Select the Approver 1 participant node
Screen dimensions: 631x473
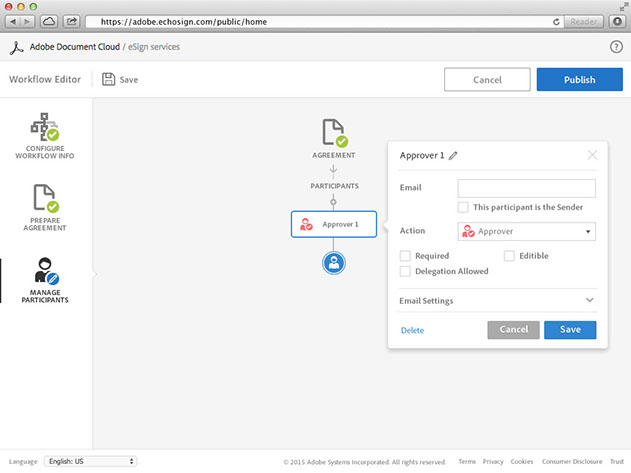tap(334, 225)
